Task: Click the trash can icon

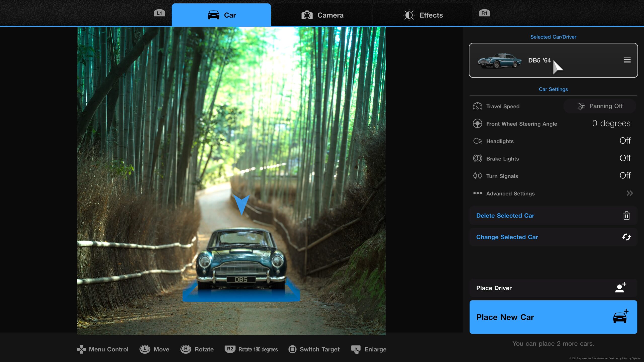Action: coord(626,215)
